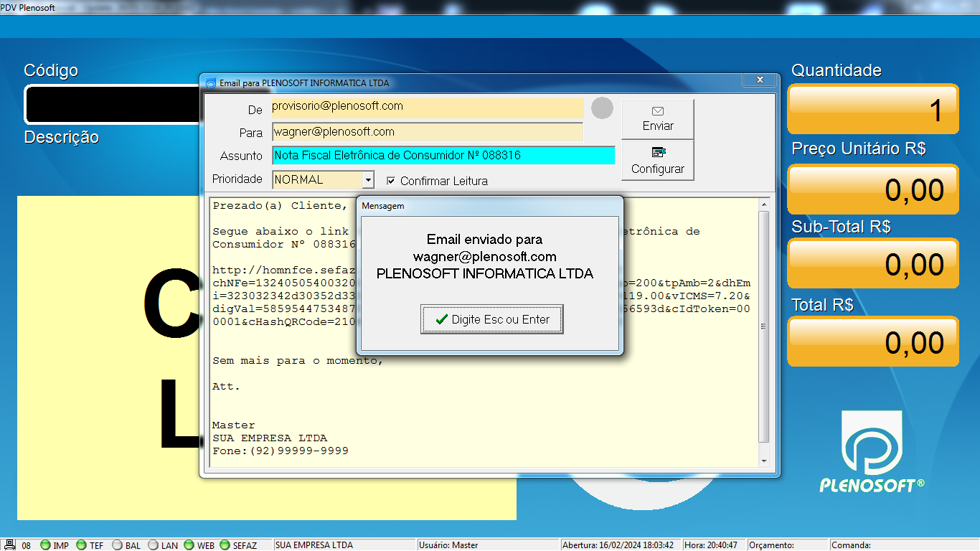
Task: Click the Plenosoft logo
Action: point(872,451)
